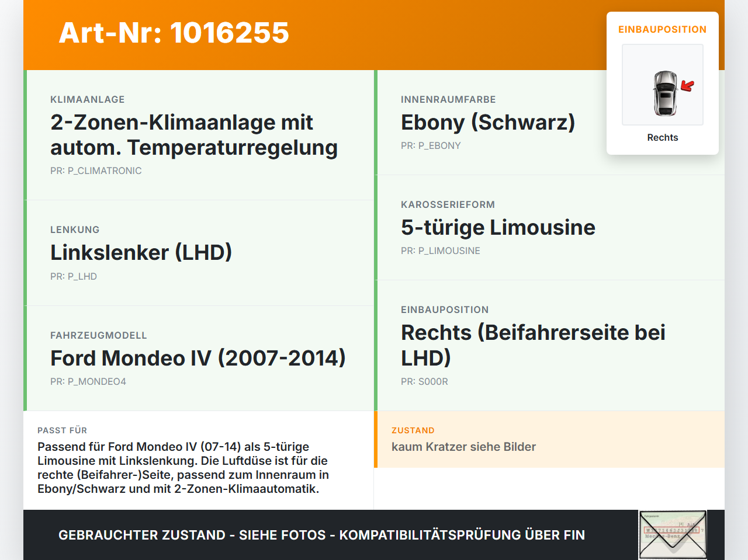Click the Rechts label under the car diagram
This screenshot has width=748, height=560.
click(x=663, y=137)
